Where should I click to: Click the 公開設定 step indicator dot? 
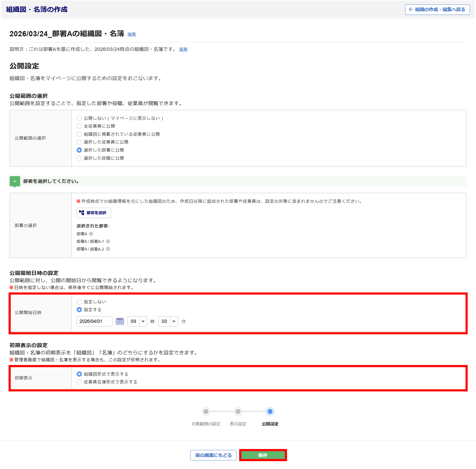coord(270,411)
